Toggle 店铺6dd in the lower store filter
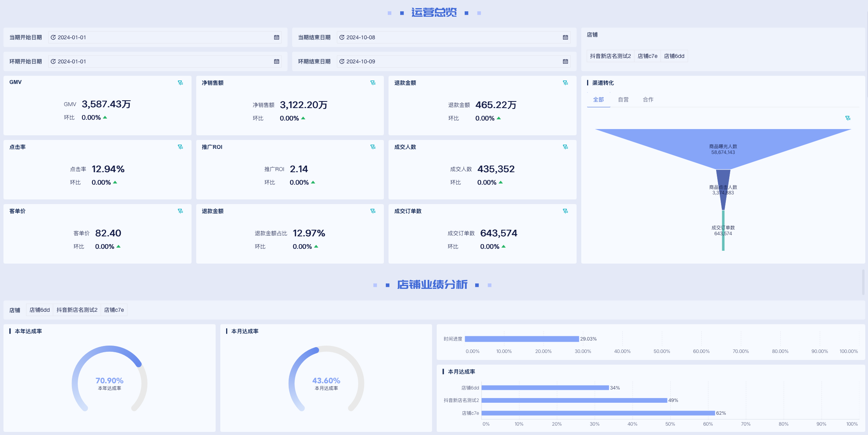868x435 pixels. pyautogui.click(x=40, y=310)
